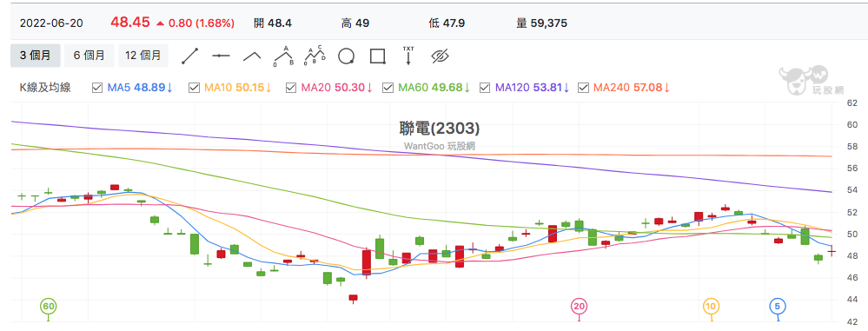Switch chart range to 12 個月

coord(142,56)
